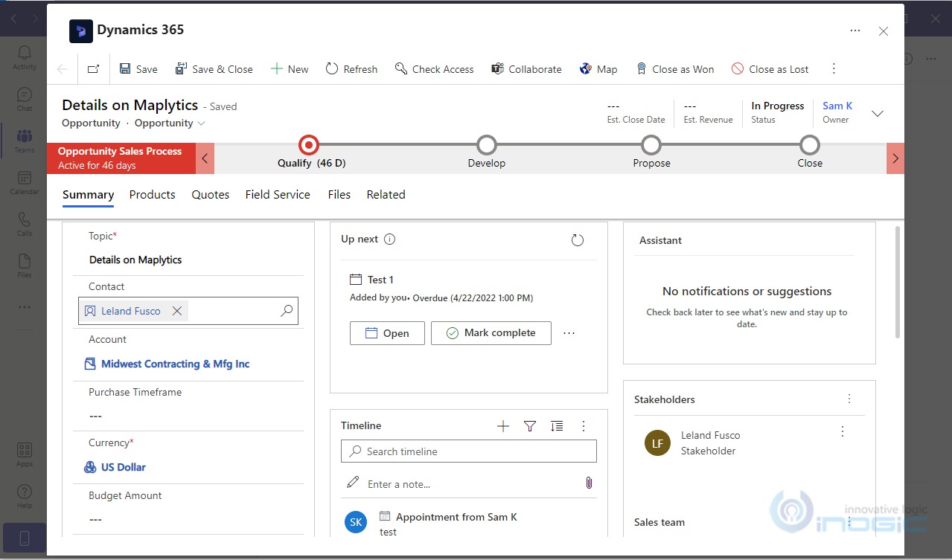Viewport: 952px width, 560px height.
Task: Switch to the Quotes tab
Action: (211, 195)
